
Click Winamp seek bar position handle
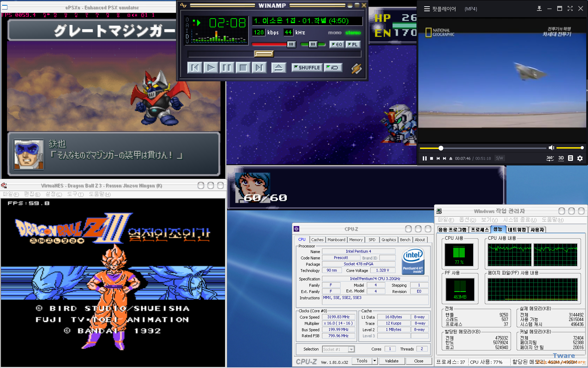264,54
